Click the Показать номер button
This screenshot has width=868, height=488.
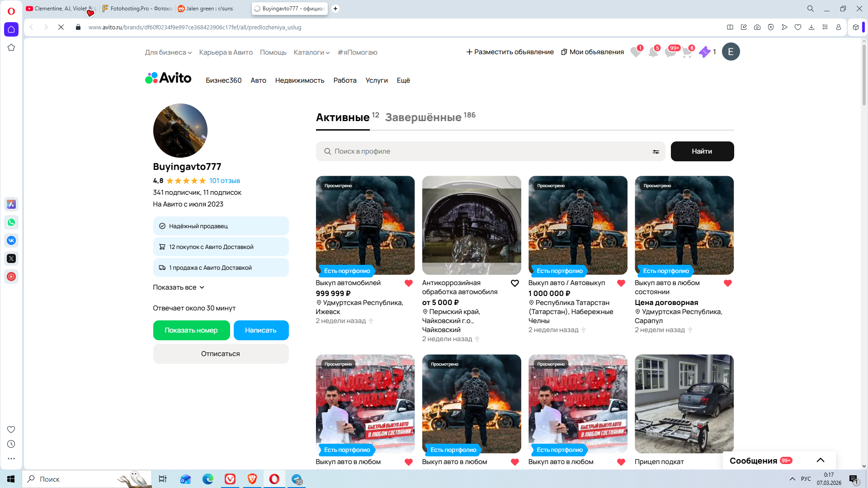[x=191, y=330]
